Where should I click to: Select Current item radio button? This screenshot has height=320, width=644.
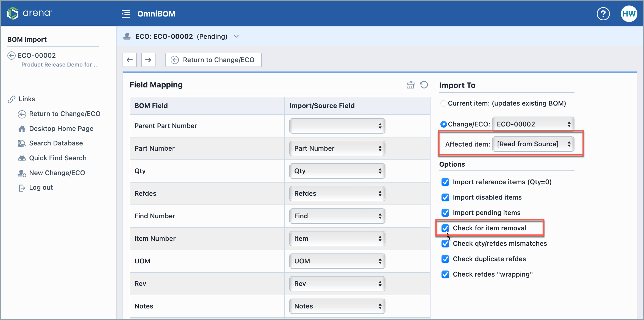(x=443, y=103)
